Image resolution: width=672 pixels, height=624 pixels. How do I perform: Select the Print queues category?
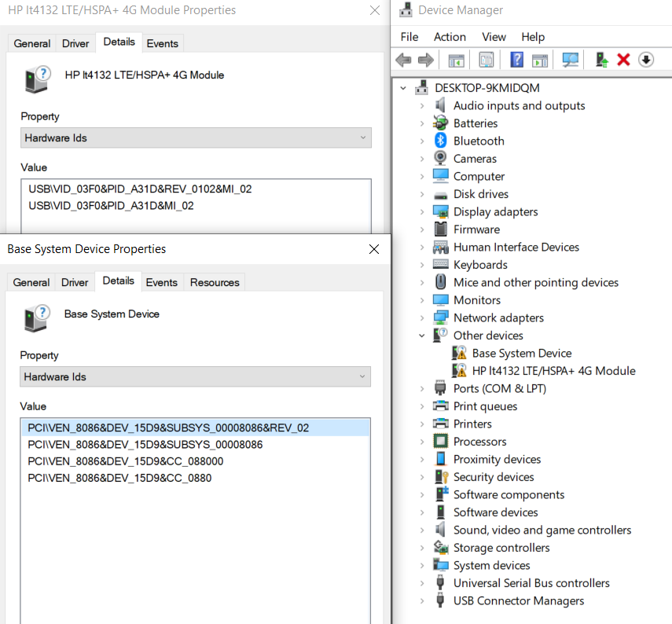[485, 406]
